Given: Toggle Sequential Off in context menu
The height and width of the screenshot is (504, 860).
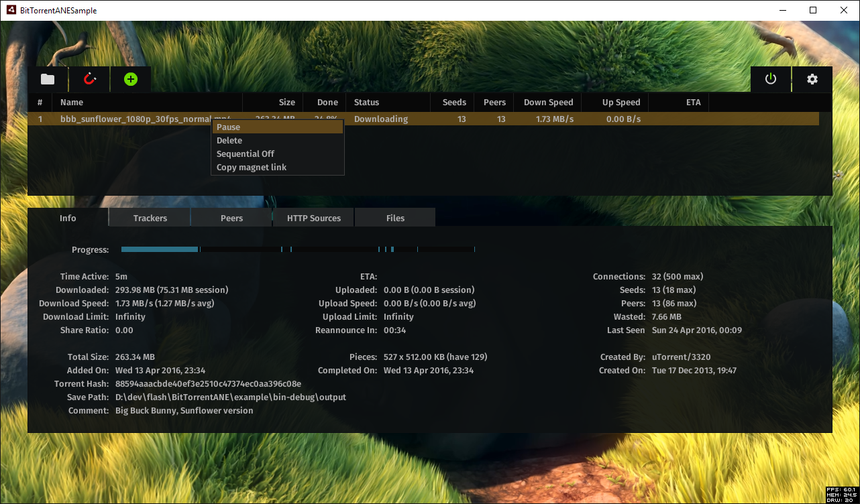Looking at the screenshot, I should pyautogui.click(x=278, y=153).
